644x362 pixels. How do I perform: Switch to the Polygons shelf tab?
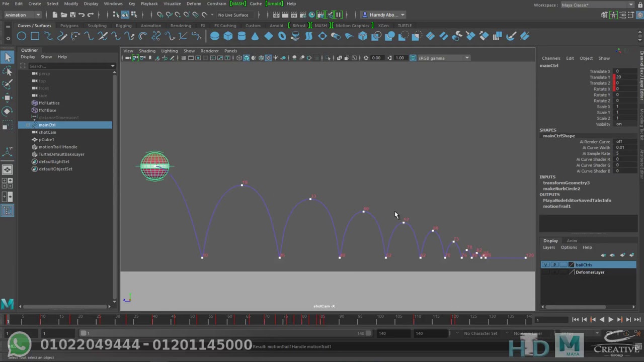(x=69, y=26)
